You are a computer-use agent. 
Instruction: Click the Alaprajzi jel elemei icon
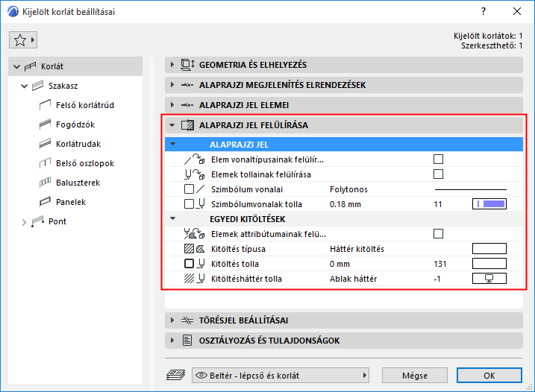coord(187,105)
